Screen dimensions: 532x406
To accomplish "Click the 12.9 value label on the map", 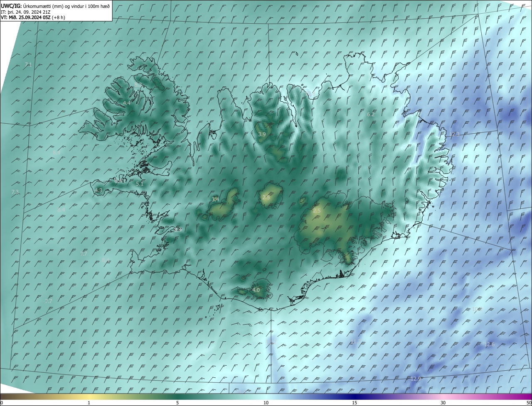I will [416, 379].
